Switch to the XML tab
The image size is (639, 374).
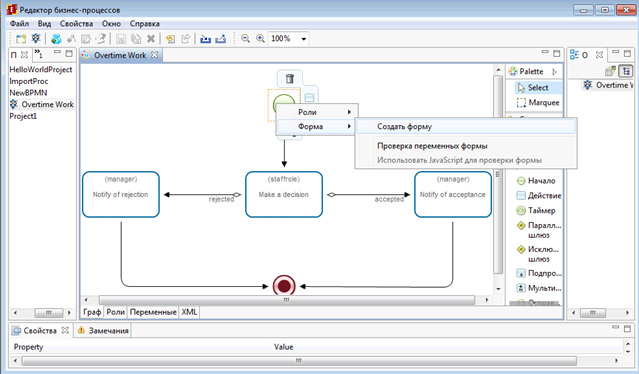tap(189, 312)
